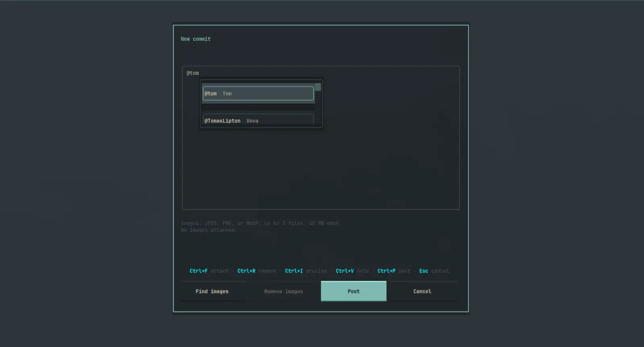Click the Remove images button
The image size is (644, 347).
pyautogui.click(x=283, y=291)
